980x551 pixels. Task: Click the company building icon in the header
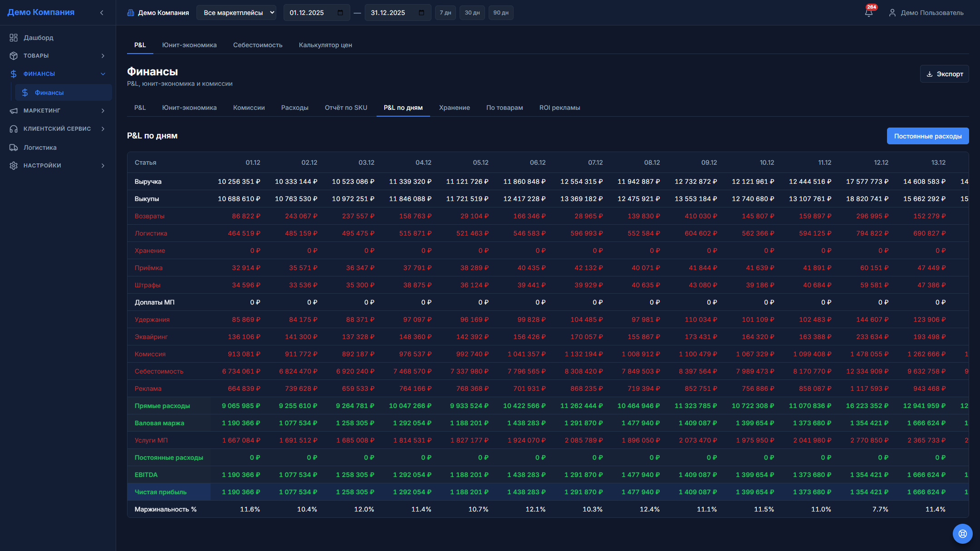coord(131,13)
